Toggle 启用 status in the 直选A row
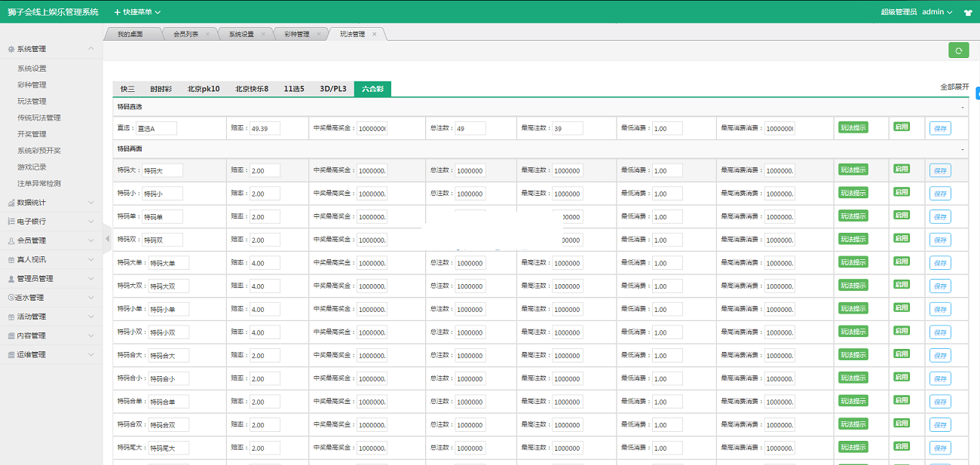The image size is (980, 465). point(901,127)
